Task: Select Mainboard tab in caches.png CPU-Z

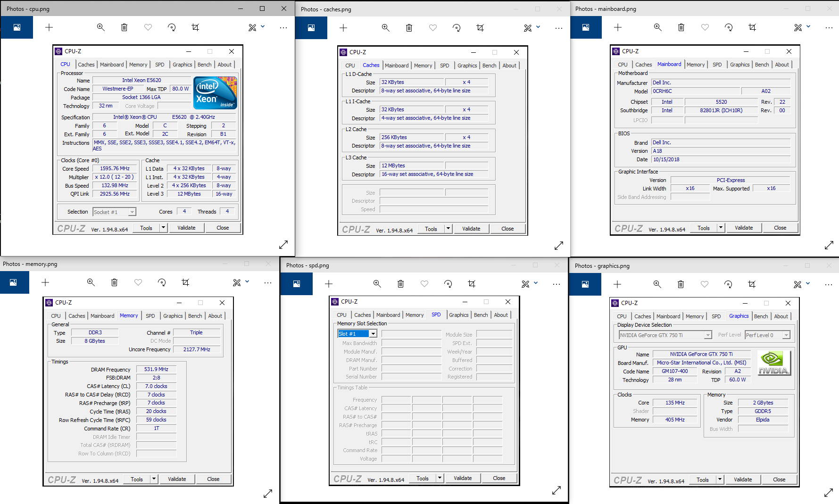Action: coord(397,66)
